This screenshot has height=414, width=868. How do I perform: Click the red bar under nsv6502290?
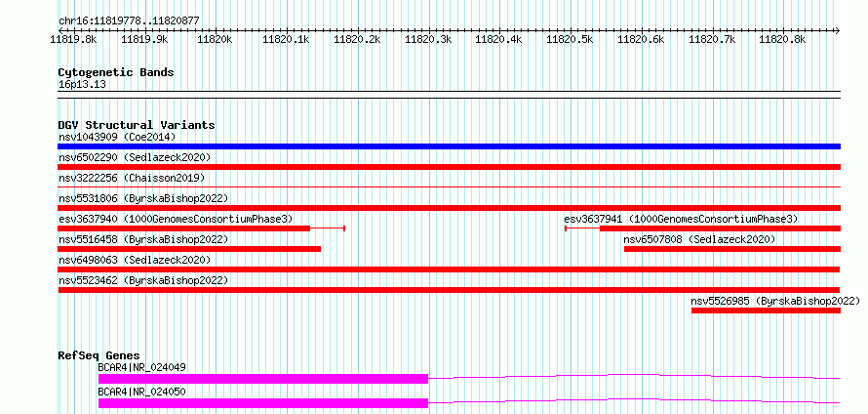tap(449, 167)
